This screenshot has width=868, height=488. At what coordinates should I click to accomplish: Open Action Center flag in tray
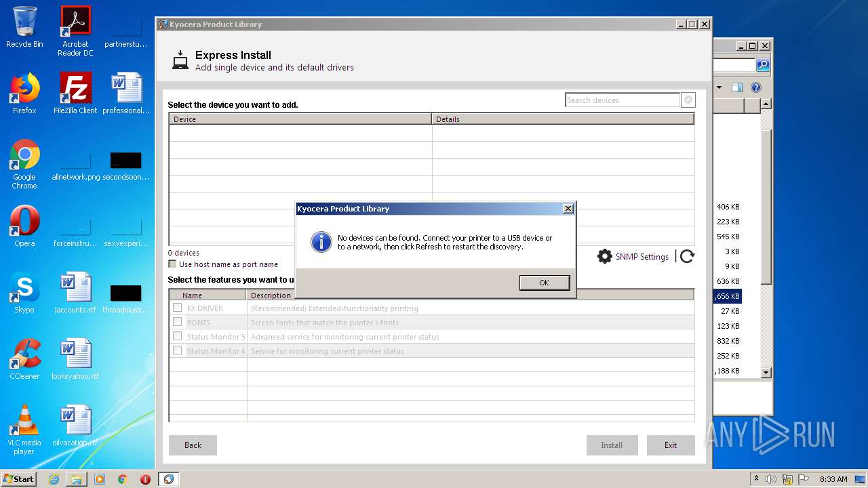(x=802, y=479)
